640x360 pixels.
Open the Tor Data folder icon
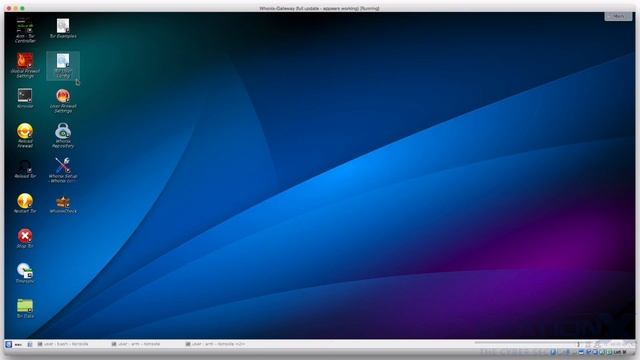pos(25,308)
